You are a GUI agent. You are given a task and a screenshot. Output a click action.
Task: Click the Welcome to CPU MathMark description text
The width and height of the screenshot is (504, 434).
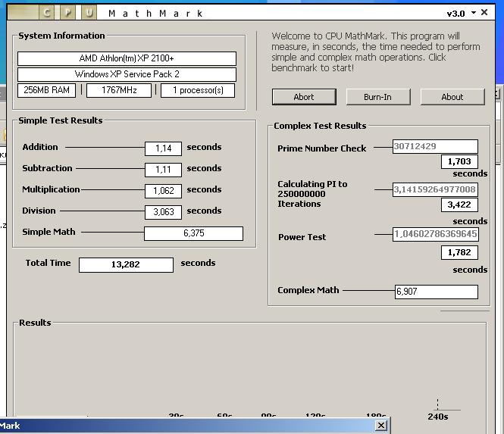coord(375,52)
